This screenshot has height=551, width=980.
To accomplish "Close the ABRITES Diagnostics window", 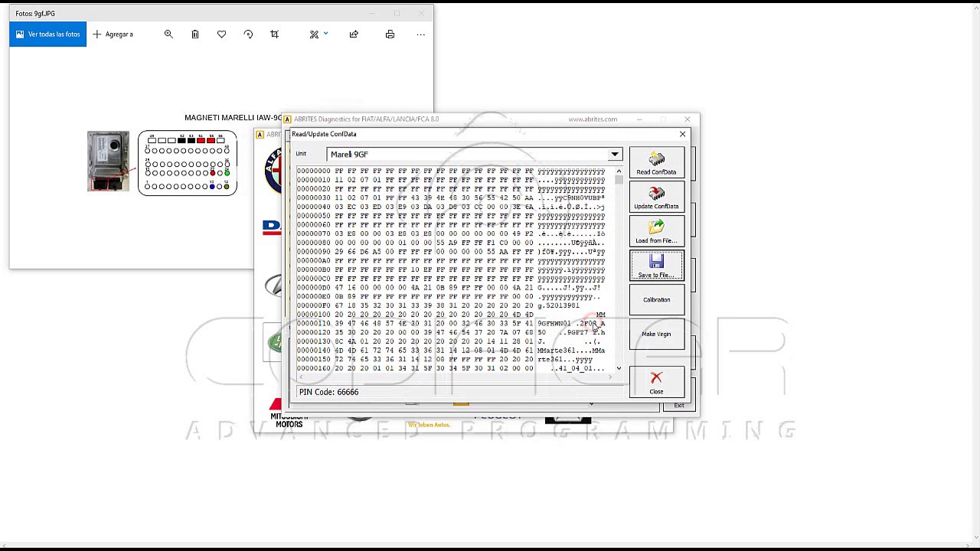I will tap(687, 119).
